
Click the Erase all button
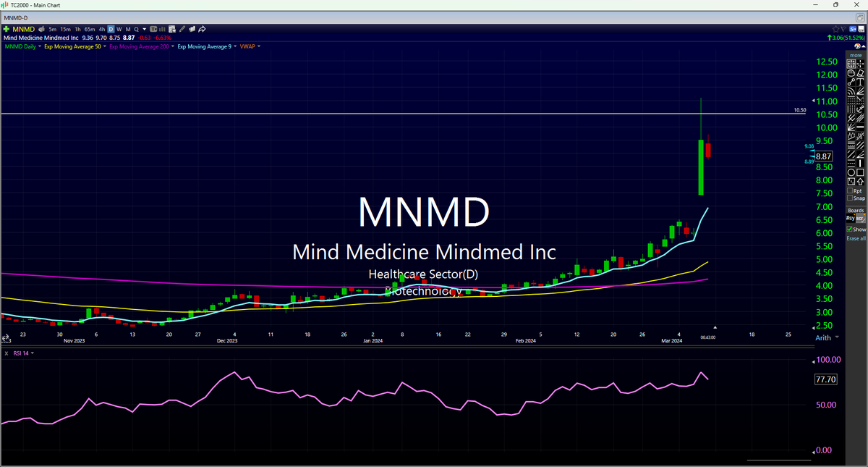[x=856, y=238]
